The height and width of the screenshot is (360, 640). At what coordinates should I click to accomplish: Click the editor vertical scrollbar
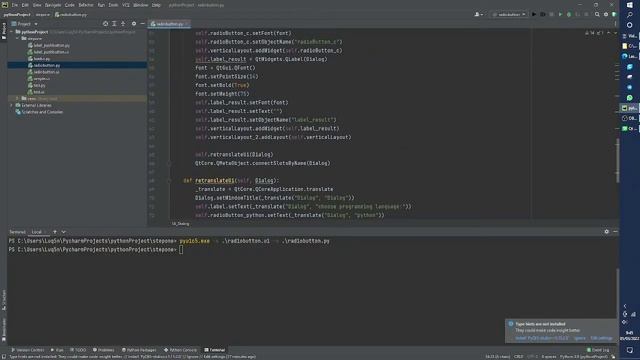click(x=617, y=159)
